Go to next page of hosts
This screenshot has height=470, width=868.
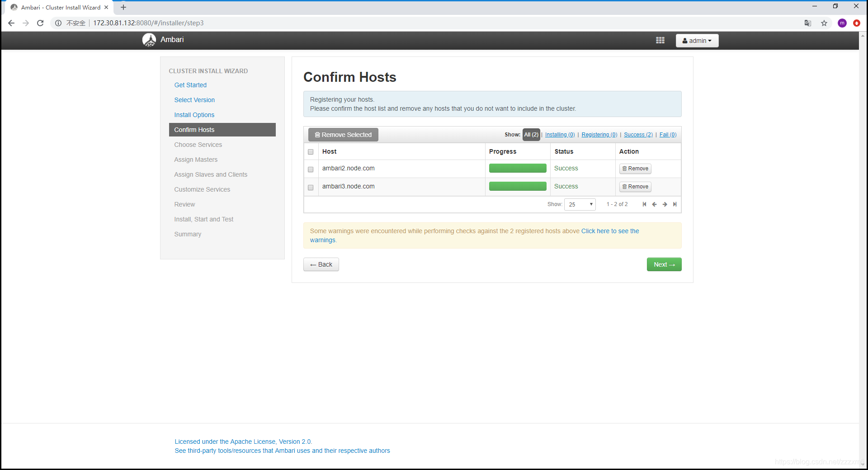coord(665,204)
